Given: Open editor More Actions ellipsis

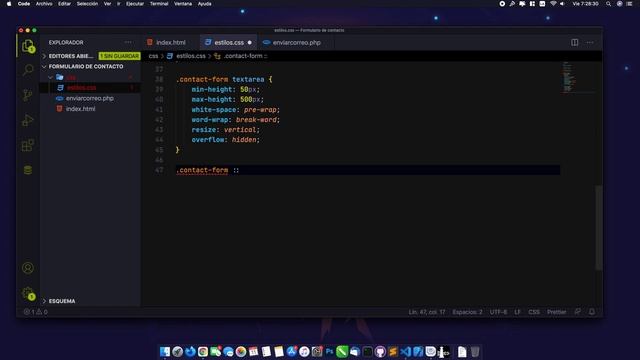Looking at the screenshot, I should (x=590, y=42).
